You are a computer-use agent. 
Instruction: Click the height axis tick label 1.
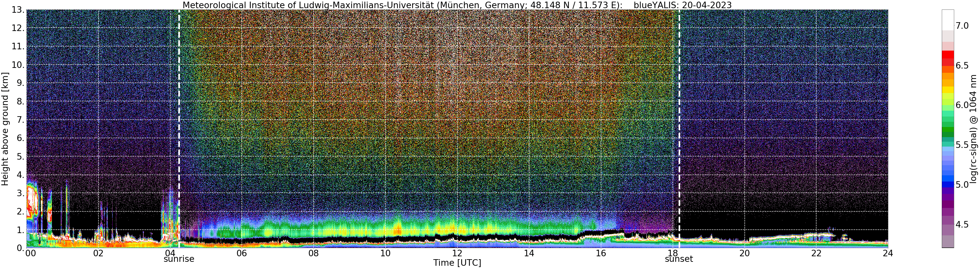pos(21,230)
